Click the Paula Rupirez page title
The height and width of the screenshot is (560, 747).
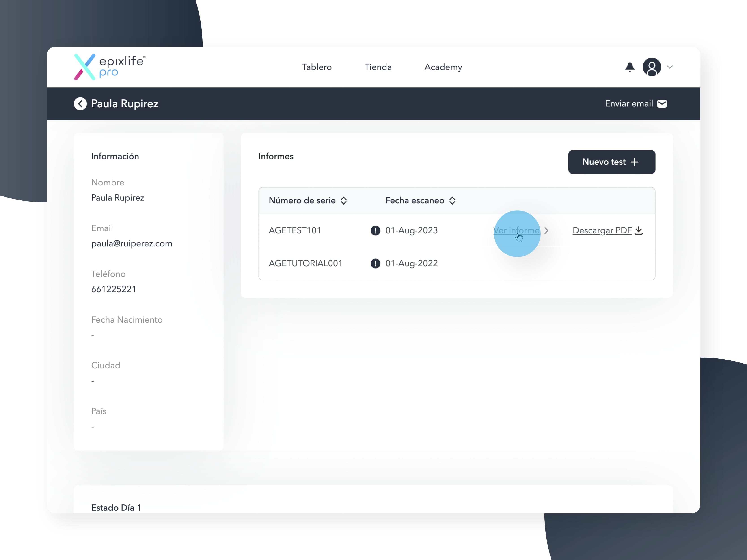125,104
